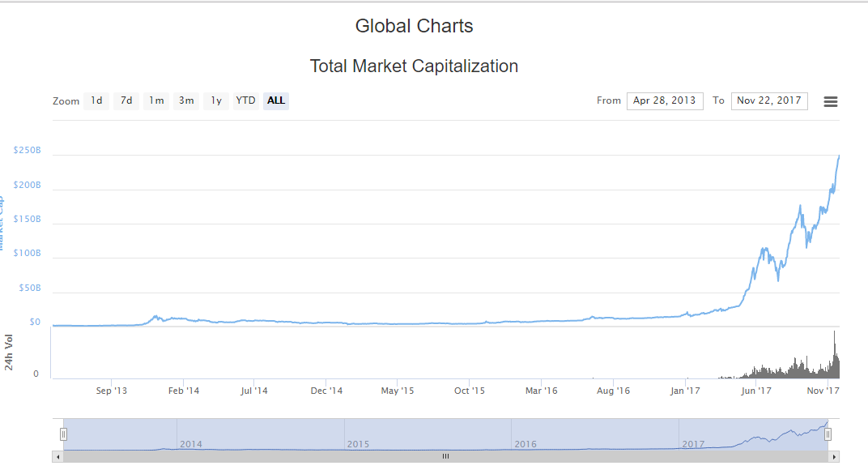Click the $250B axis label
Image resolution: width=868 pixels, height=470 pixels.
click(x=28, y=150)
